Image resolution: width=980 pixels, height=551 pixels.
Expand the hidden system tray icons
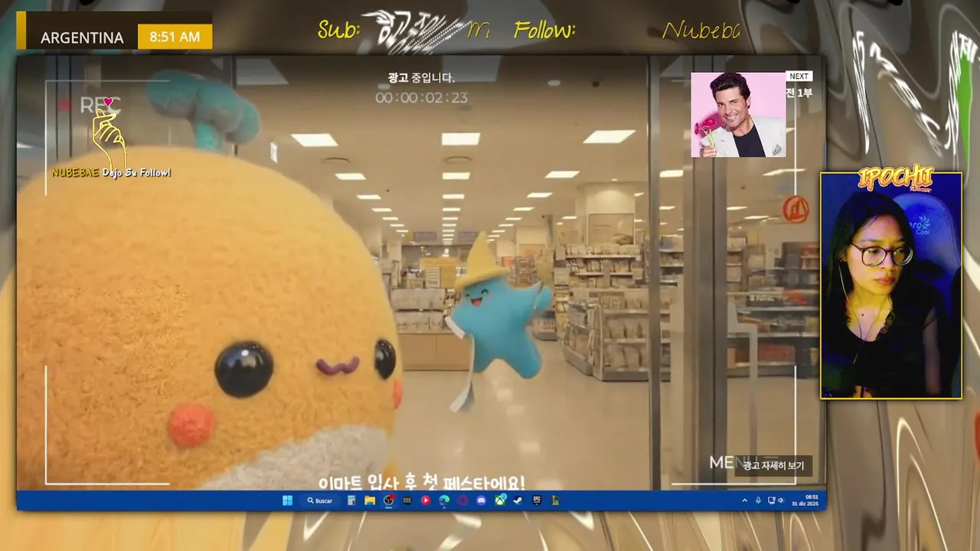click(x=745, y=500)
